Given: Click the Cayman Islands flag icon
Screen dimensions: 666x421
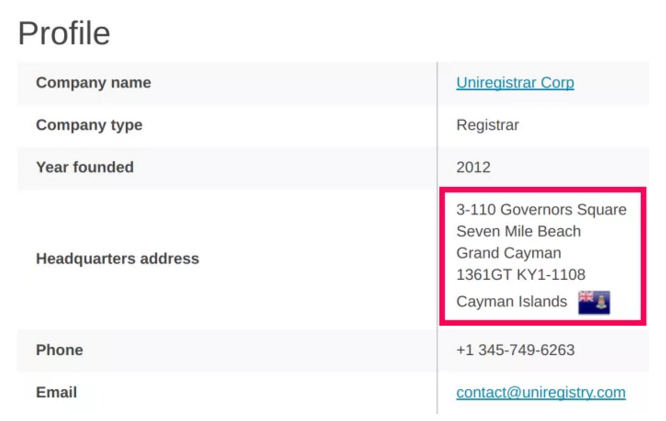Looking at the screenshot, I should [594, 302].
